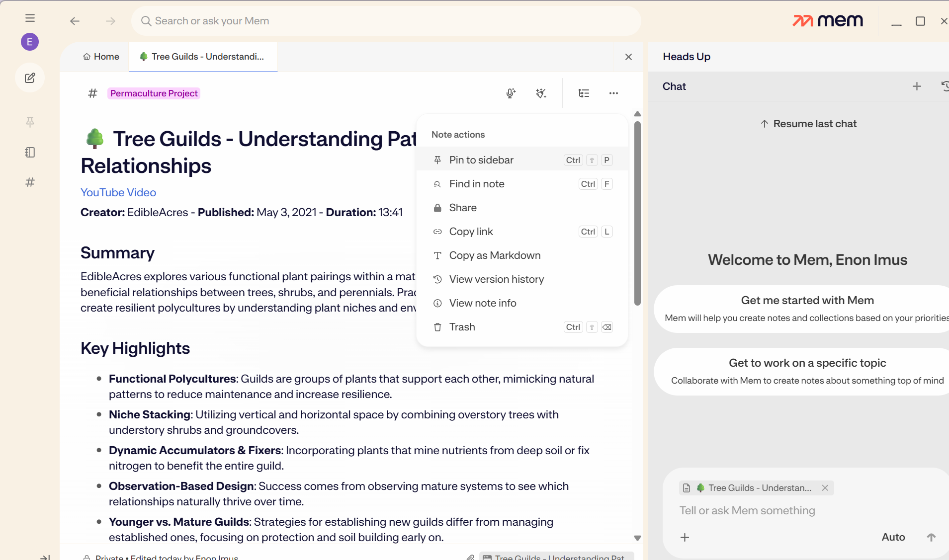Collapse sidebar with arrow at bottom left
The width and height of the screenshot is (949, 560).
point(45,557)
